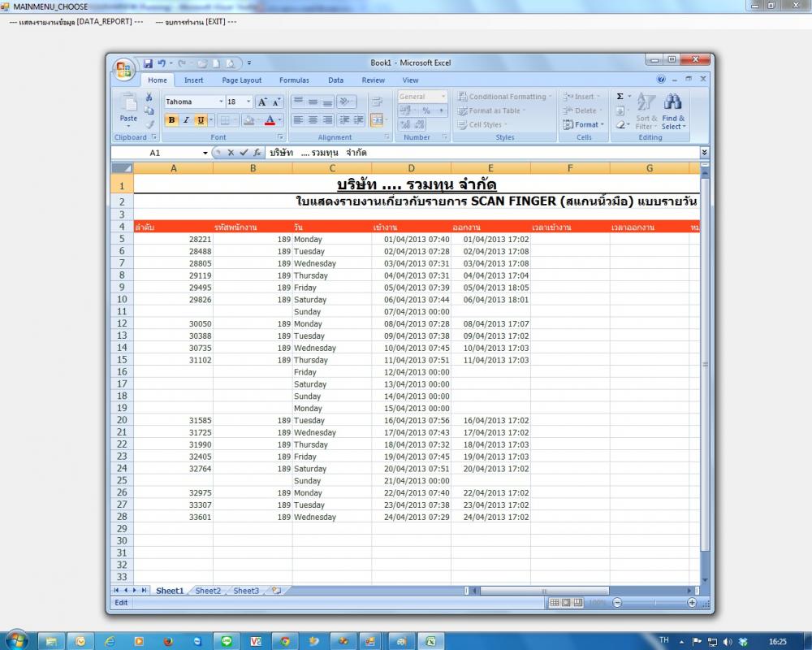
Task: Toggle Underline formatting
Action: 201,120
